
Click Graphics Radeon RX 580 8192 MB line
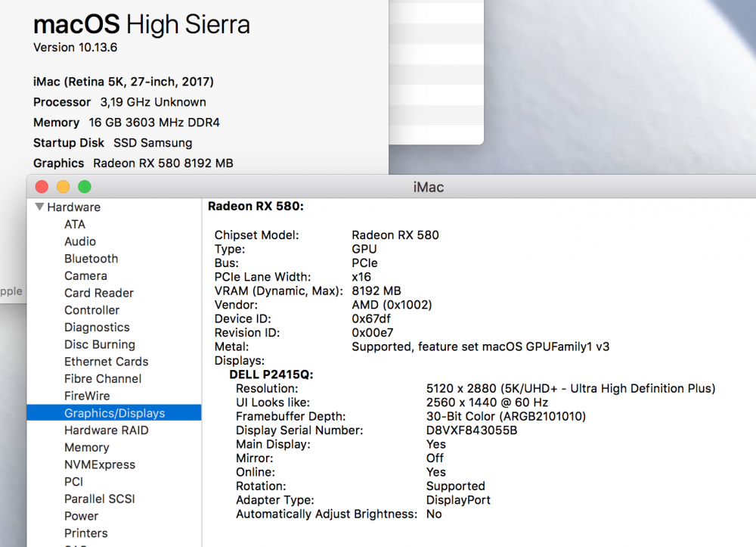tap(133, 163)
